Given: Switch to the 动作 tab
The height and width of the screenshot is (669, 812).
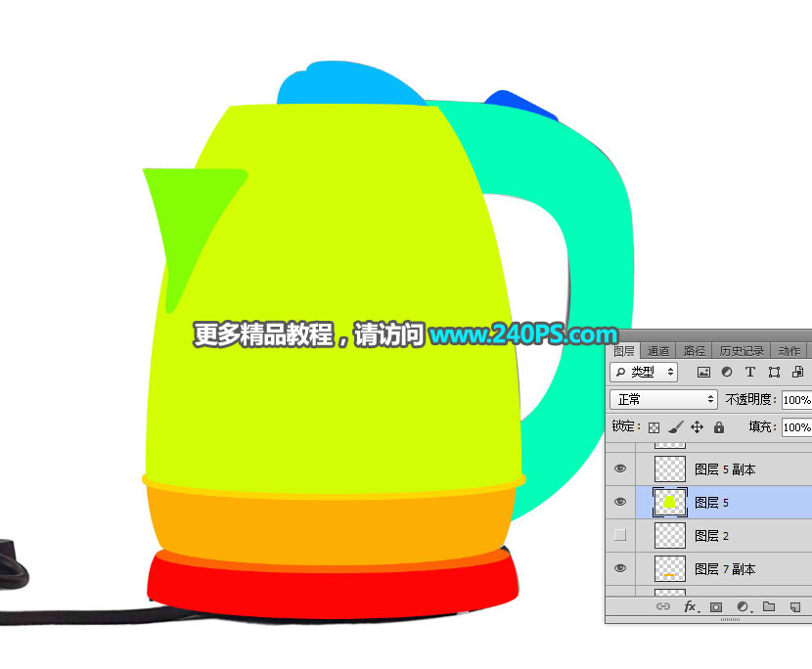Looking at the screenshot, I should [789, 351].
